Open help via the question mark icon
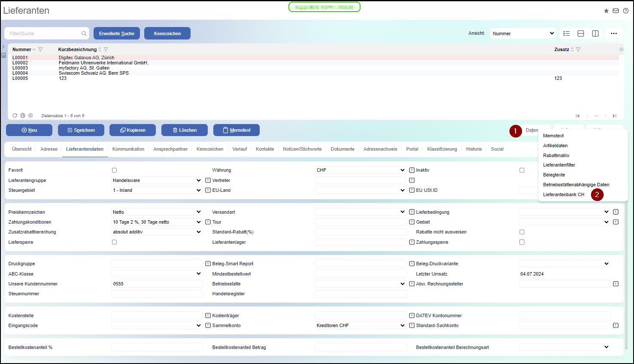The width and height of the screenshot is (634, 364). 625,11
